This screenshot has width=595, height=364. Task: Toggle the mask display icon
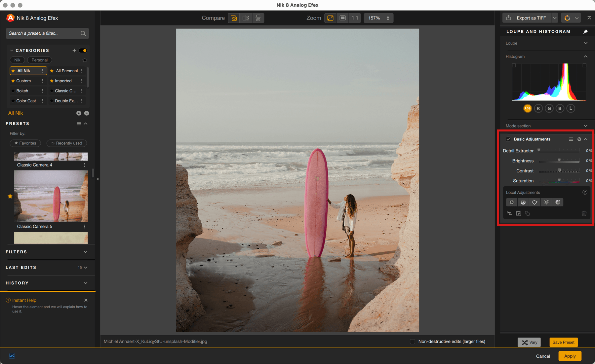[518, 213]
